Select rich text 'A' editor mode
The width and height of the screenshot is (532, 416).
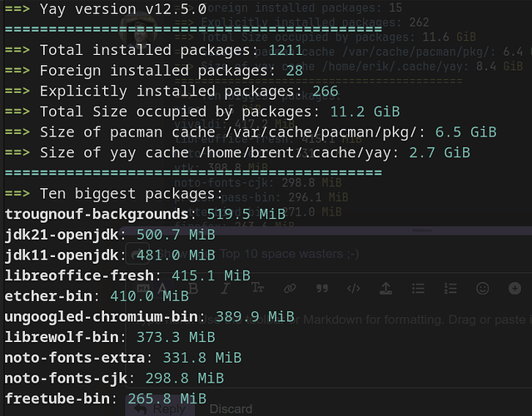[162, 289]
